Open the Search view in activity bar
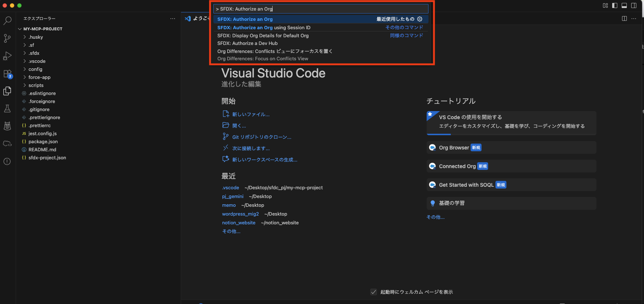This screenshot has height=304, width=644. (x=7, y=20)
